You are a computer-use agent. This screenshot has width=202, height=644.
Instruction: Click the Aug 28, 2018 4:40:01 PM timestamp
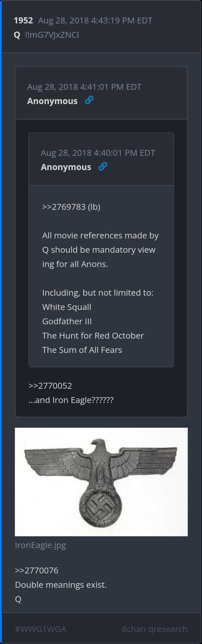98,153
